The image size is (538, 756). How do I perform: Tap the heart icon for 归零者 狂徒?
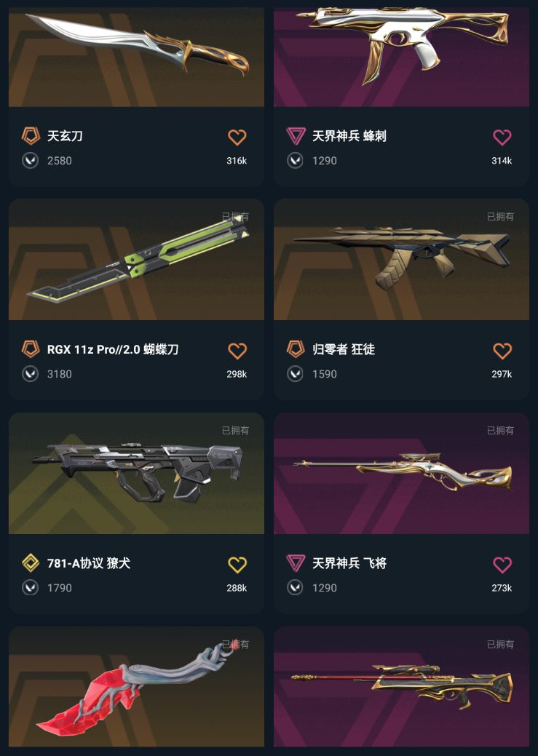tap(502, 351)
